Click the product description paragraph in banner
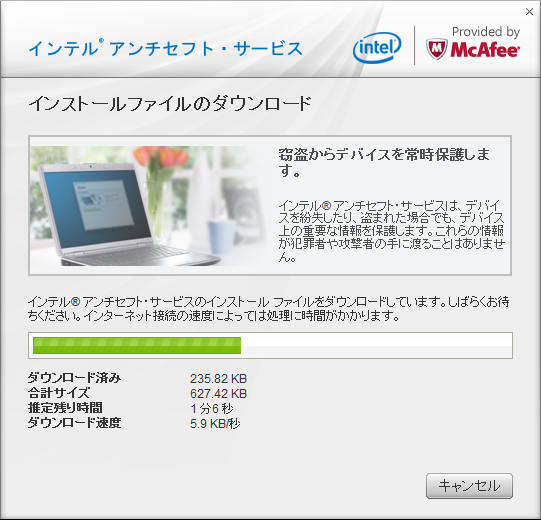 391,231
